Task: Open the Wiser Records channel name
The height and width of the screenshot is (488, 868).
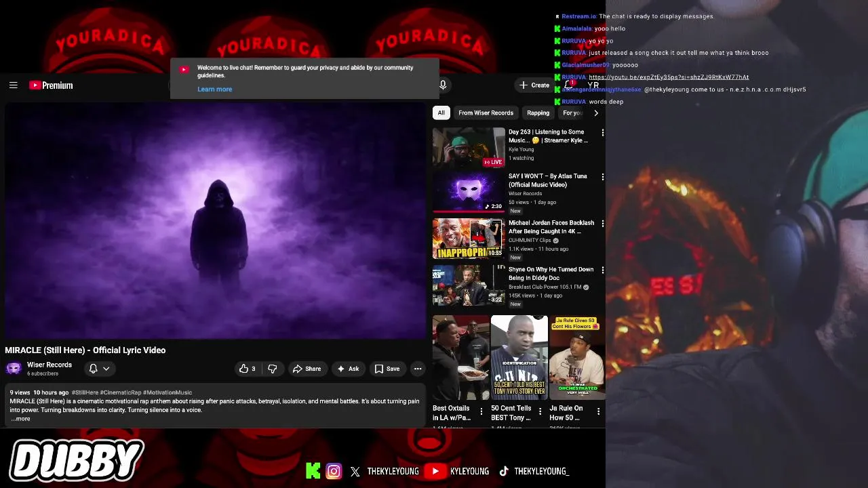Action: pos(50,365)
